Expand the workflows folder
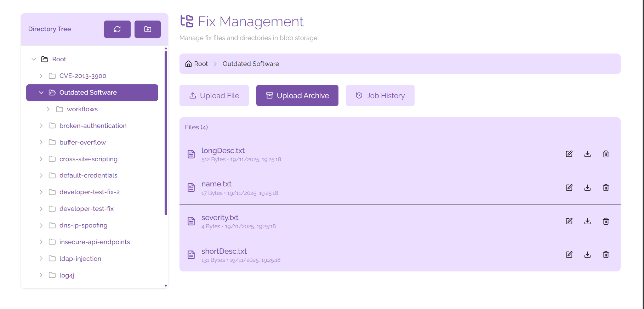This screenshot has width=644, height=309. coord(49,109)
